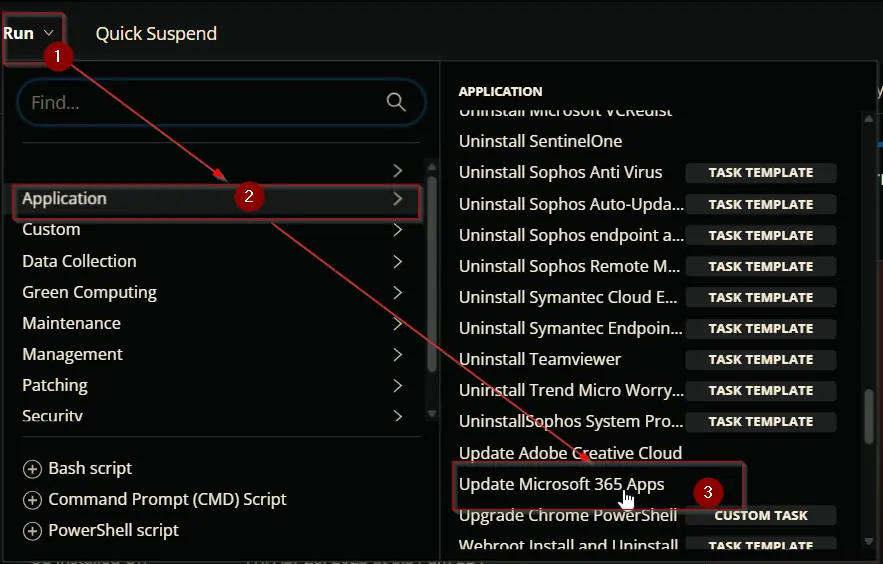Choose Update Microsoft 365 Apps
The height and width of the screenshot is (564, 883).
[x=561, y=484]
